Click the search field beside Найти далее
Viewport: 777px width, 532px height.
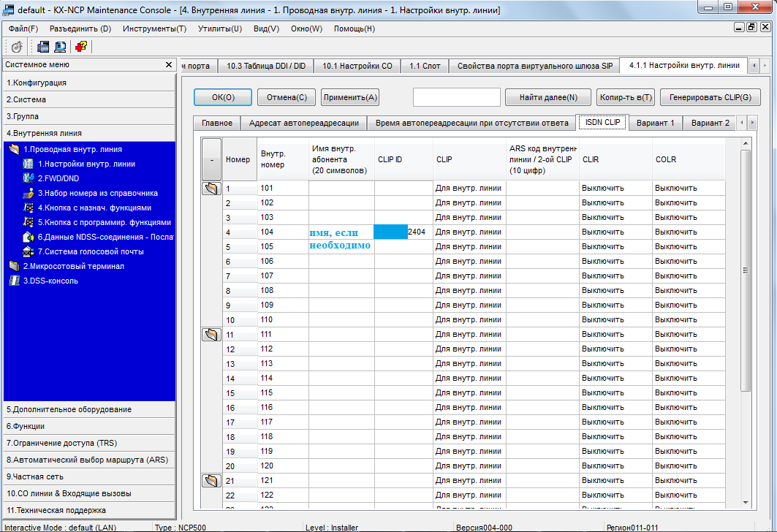tap(456, 97)
